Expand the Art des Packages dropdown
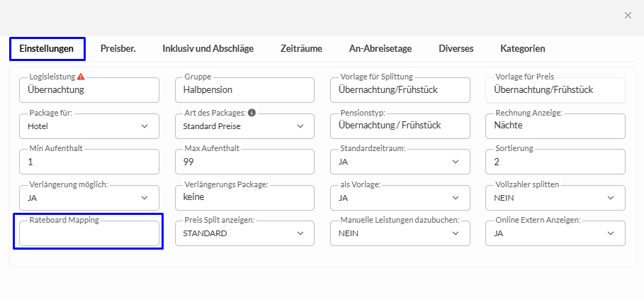This screenshot has width=644, height=300. [244, 126]
